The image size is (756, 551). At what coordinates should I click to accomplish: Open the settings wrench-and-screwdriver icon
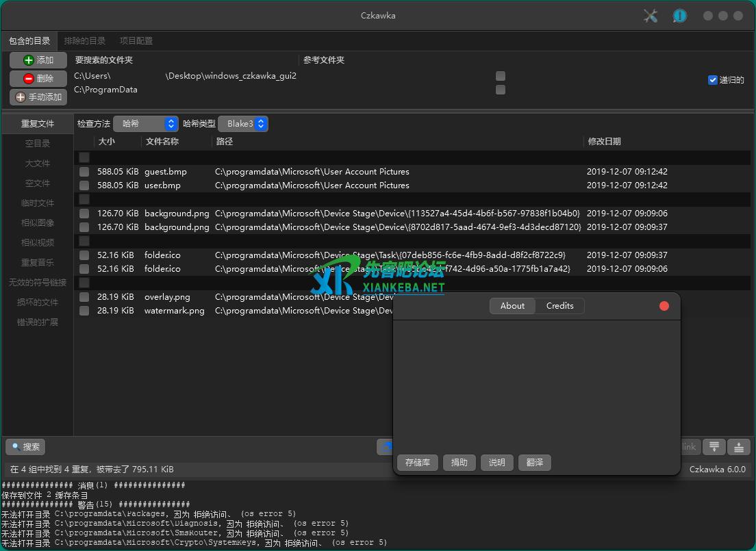[x=651, y=16]
